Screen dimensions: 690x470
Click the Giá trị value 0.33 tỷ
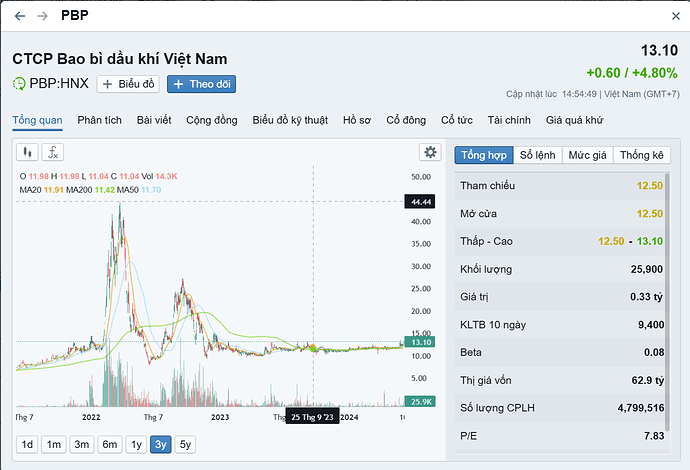click(x=646, y=297)
